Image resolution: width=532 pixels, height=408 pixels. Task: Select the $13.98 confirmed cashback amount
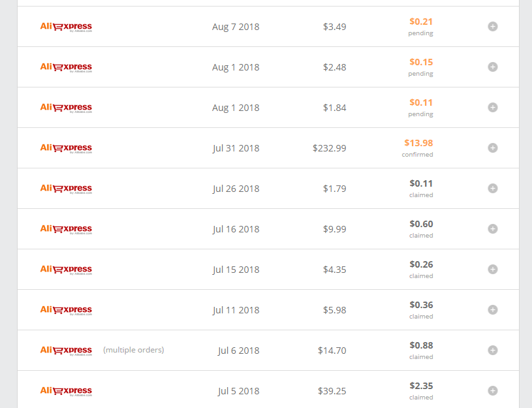click(x=418, y=143)
